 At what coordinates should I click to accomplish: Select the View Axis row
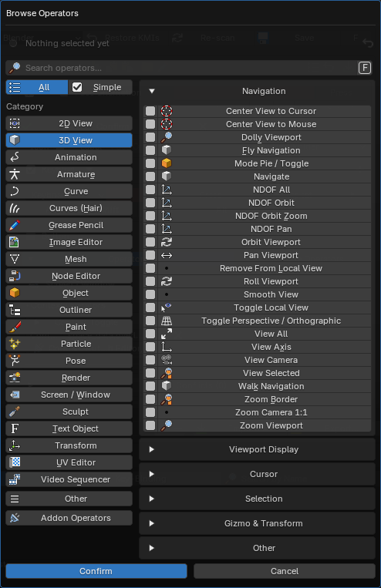pos(265,347)
